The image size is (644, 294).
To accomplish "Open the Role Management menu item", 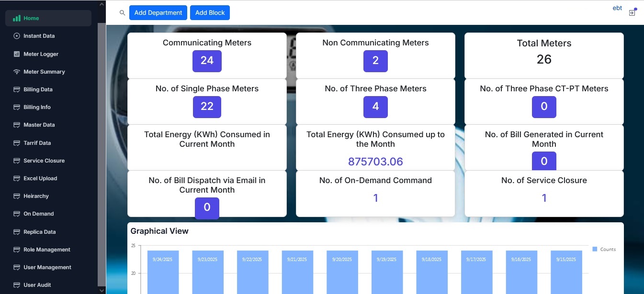I will 46,250.
